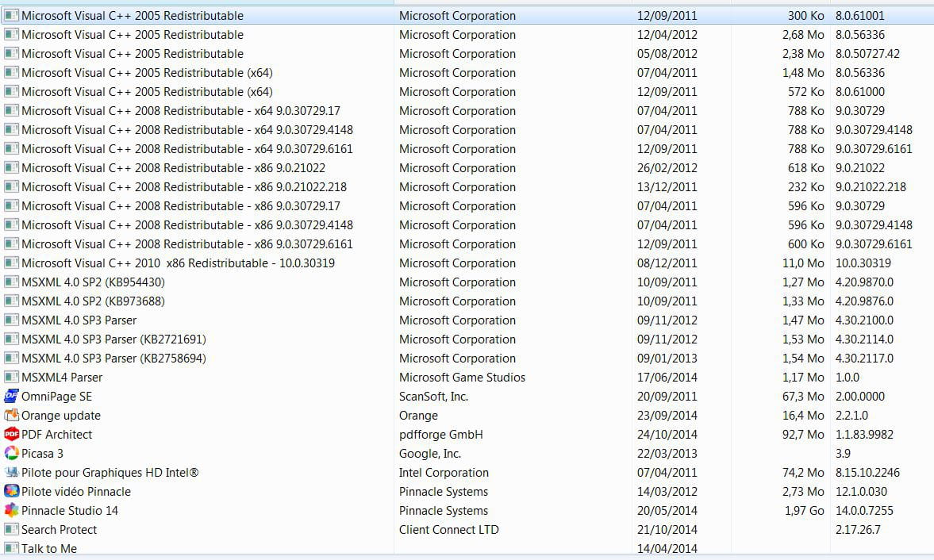
Task: Click the 1,97 Go size value
Action: (805, 511)
